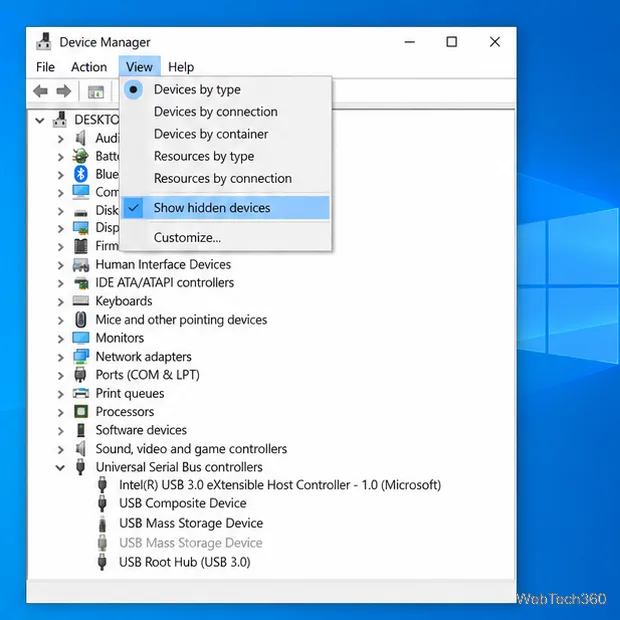This screenshot has width=620, height=620.
Task: Close the open View menu
Action: pos(139,67)
